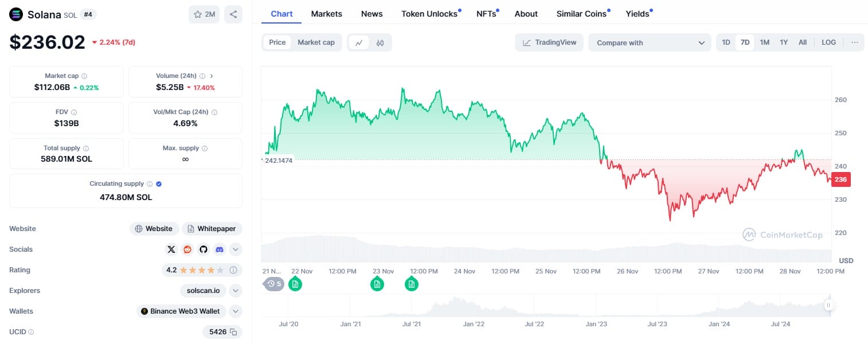Click Circulating supply info icon

click(x=150, y=184)
